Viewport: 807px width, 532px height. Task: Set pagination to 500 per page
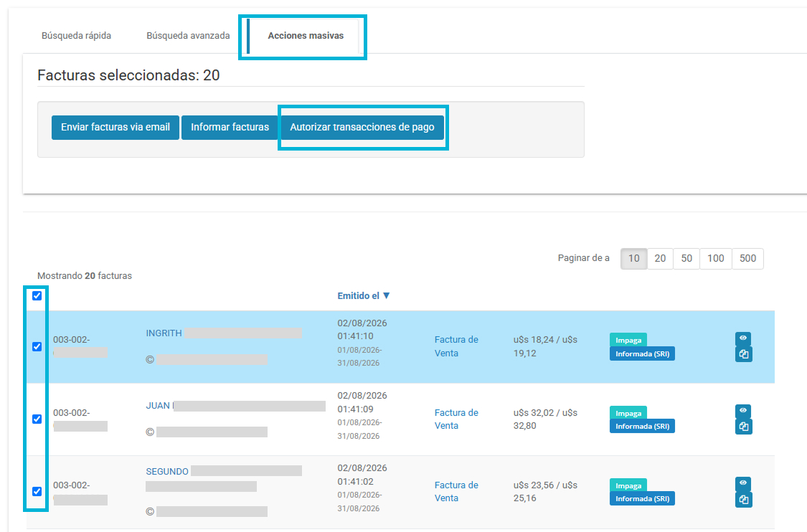747,258
